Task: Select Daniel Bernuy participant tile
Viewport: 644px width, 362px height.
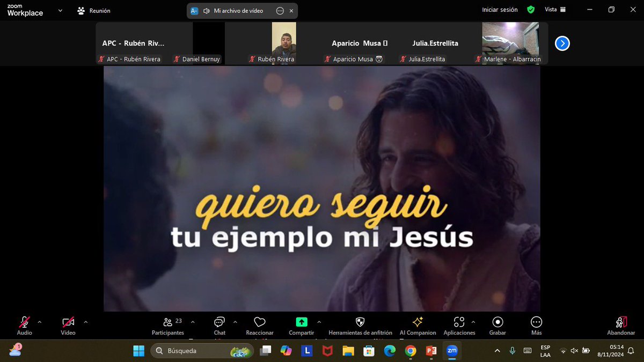Action: click(x=209, y=43)
